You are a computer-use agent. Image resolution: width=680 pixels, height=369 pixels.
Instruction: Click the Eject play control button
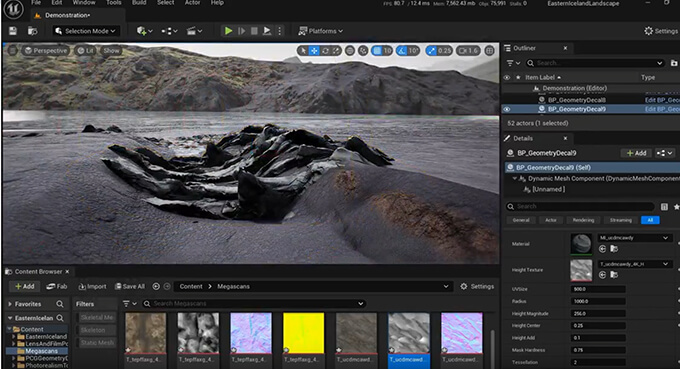[267, 31]
